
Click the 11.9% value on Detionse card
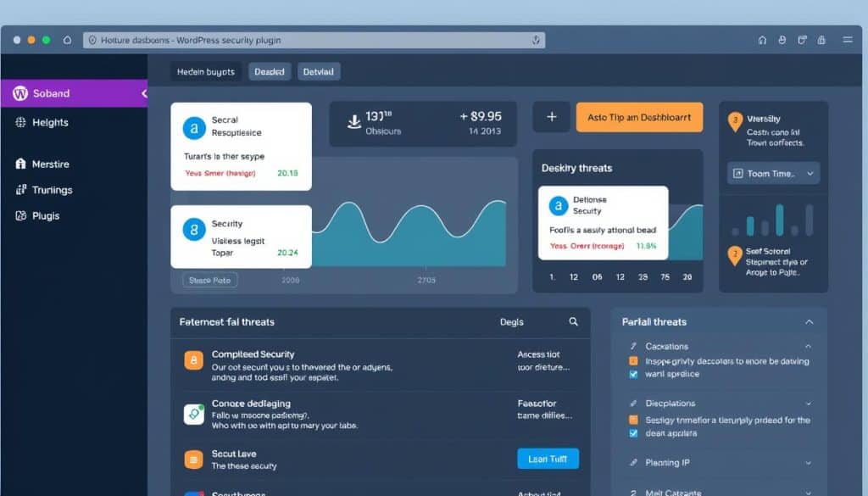[646, 246]
